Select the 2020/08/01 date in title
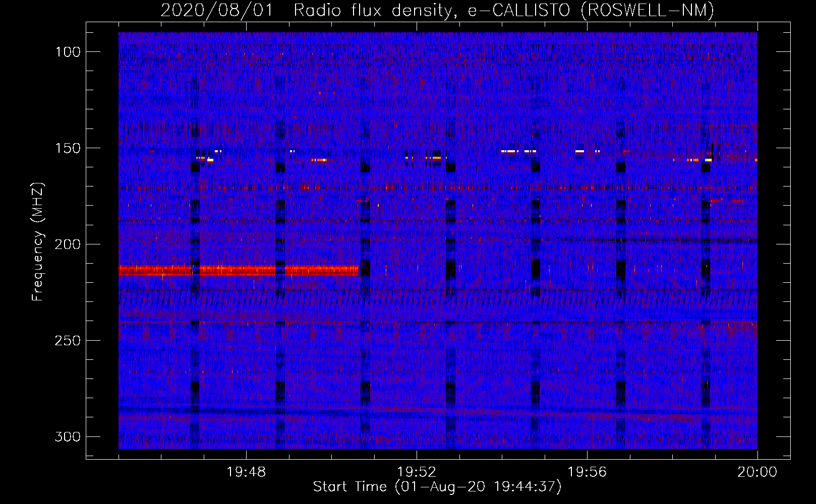This screenshot has width=816, height=504. (x=217, y=10)
